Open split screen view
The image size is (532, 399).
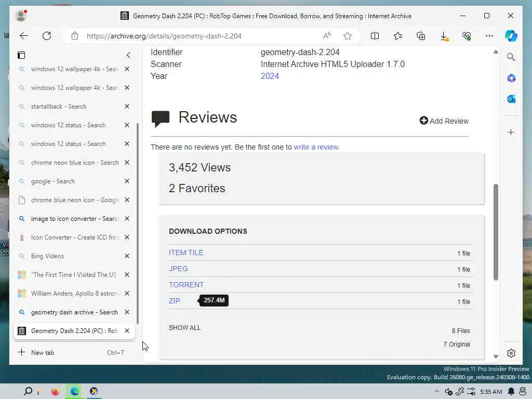pos(375,36)
